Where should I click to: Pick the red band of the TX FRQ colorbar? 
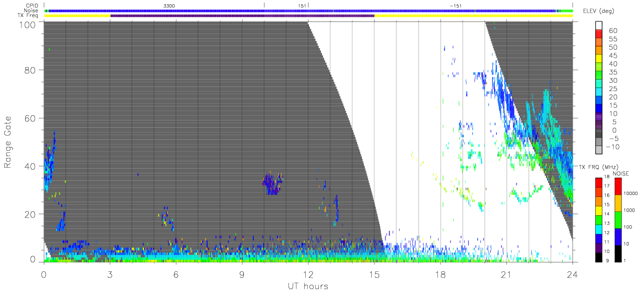pos(598,183)
